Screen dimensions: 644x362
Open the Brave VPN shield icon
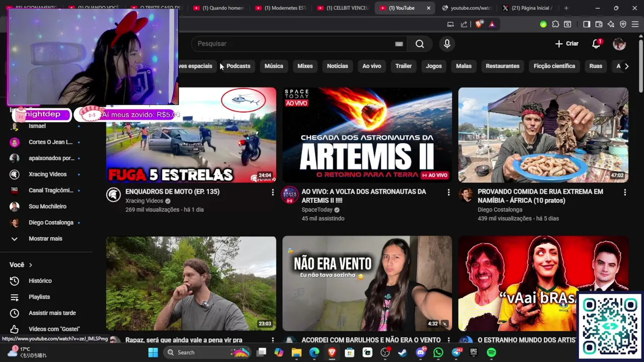pos(623,24)
